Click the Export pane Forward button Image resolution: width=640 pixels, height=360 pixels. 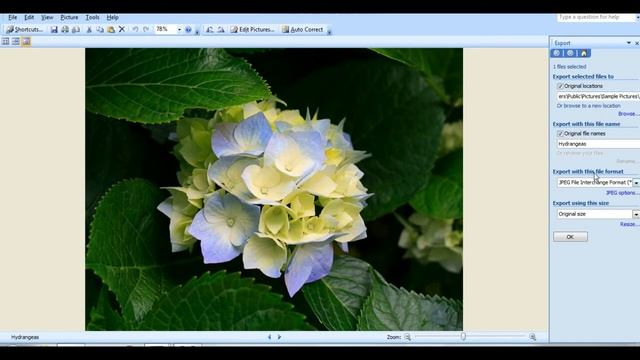[570, 53]
